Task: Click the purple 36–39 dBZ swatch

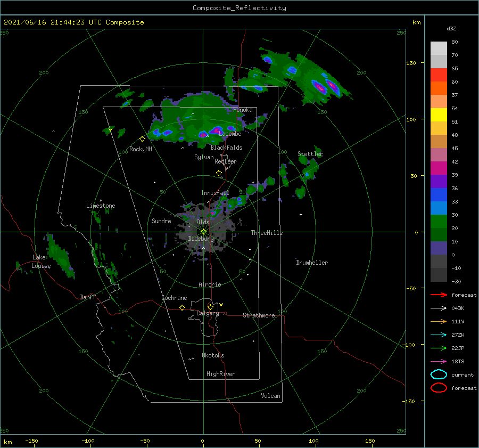Action: (439, 181)
